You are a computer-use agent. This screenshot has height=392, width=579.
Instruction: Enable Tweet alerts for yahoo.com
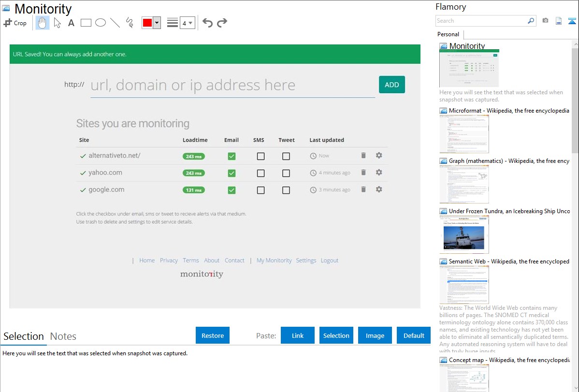pos(286,173)
